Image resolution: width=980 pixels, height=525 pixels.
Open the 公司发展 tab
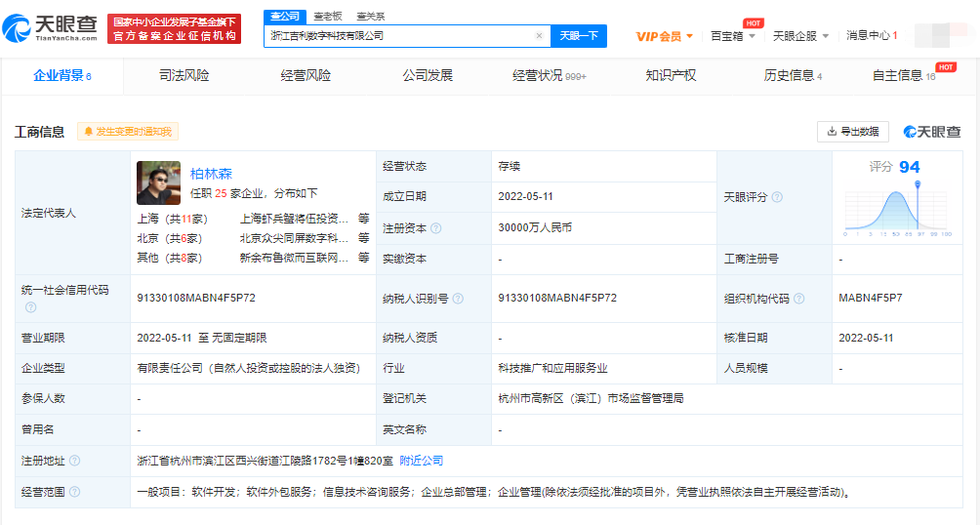428,75
